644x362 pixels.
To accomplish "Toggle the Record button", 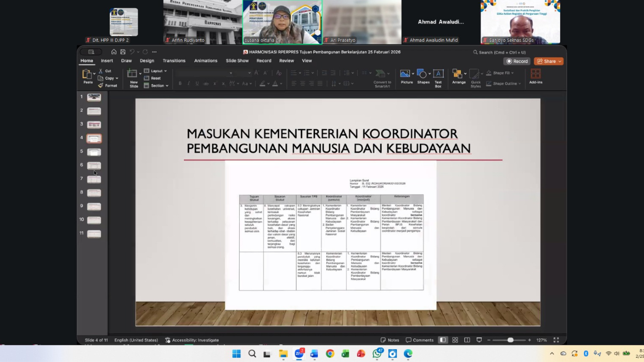I will click(517, 61).
